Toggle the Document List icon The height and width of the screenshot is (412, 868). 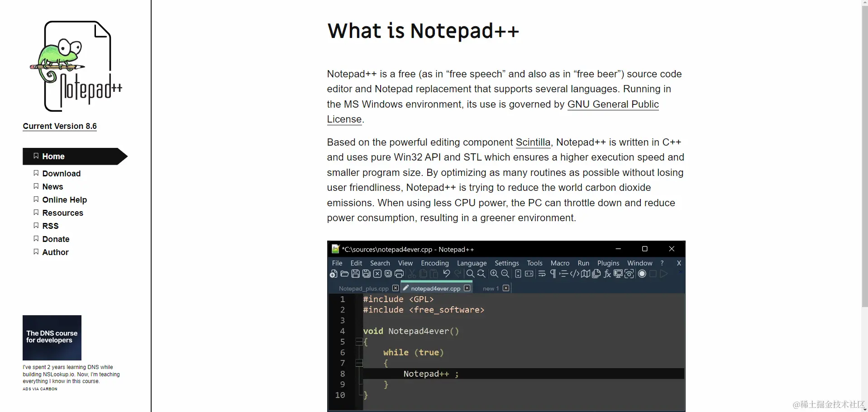coord(596,274)
